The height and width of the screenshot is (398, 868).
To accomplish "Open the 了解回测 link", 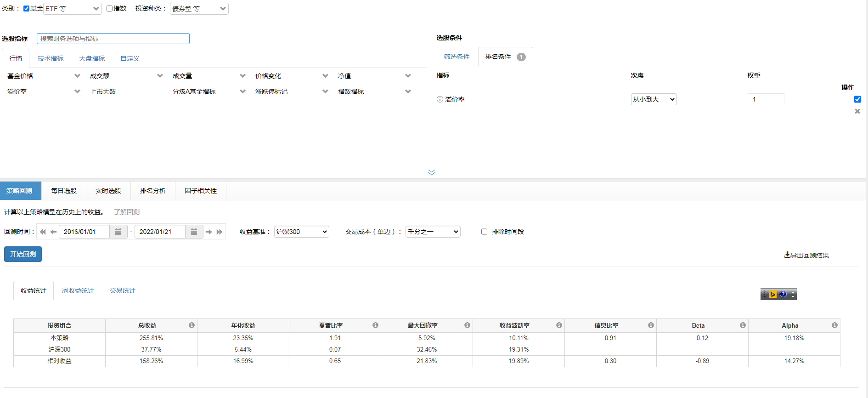I will pyautogui.click(x=127, y=212).
